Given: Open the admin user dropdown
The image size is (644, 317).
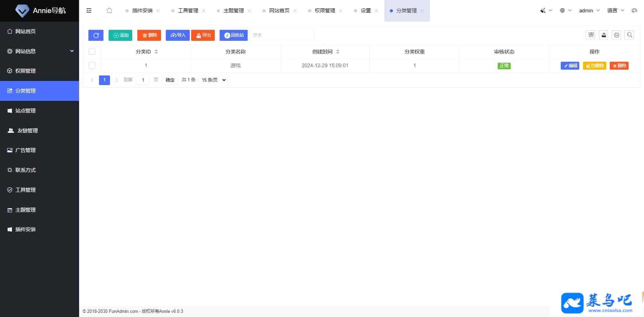Looking at the screenshot, I should (589, 11).
